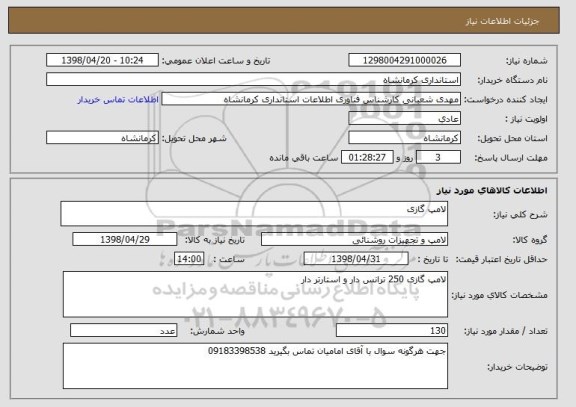Click the remaining time field 01:28:27

coord(367,158)
